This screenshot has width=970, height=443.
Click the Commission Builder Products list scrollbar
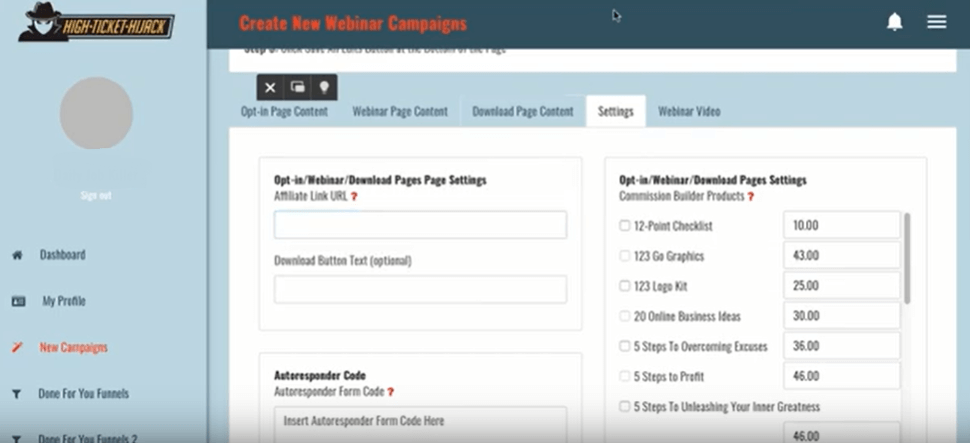[x=907, y=258]
